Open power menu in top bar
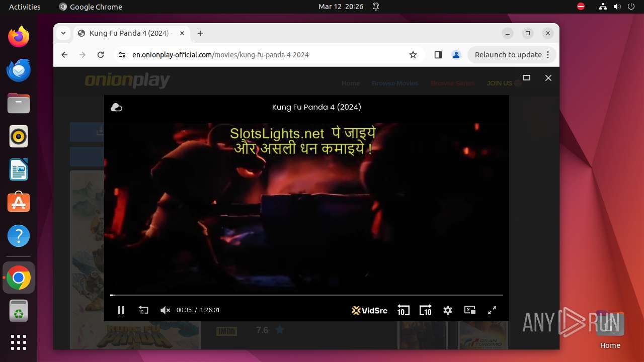This screenshot has height=362, width=644. coord(631,7)
